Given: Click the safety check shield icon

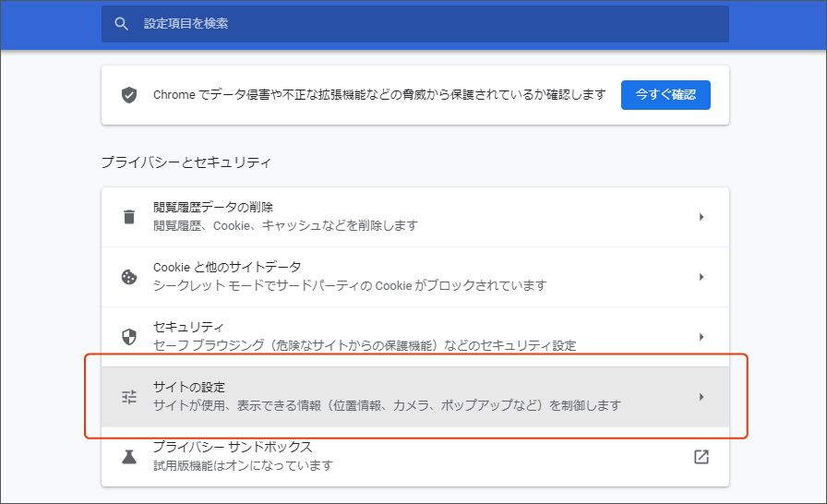Looking at the screenshot, I should 129,95.
